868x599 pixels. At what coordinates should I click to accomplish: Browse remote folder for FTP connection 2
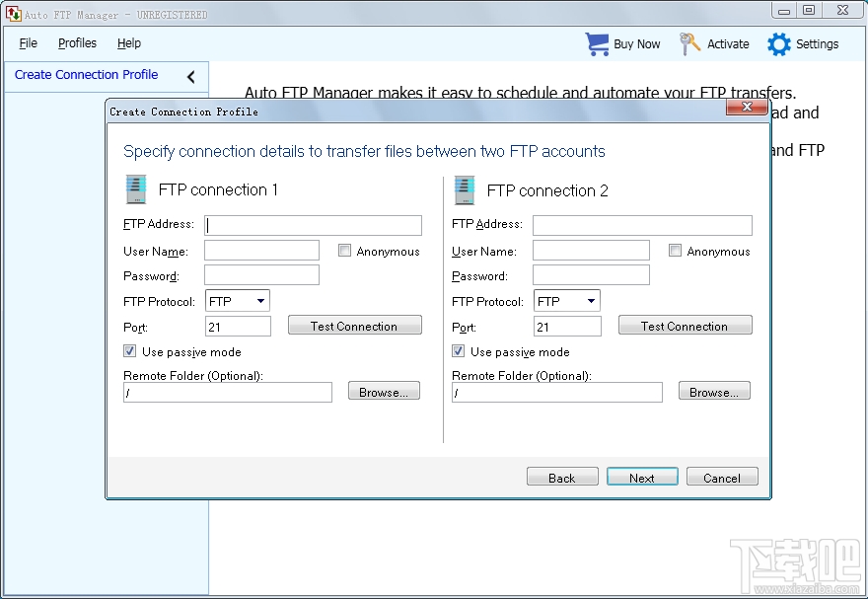pyautogui.click(x=714, y=390)
